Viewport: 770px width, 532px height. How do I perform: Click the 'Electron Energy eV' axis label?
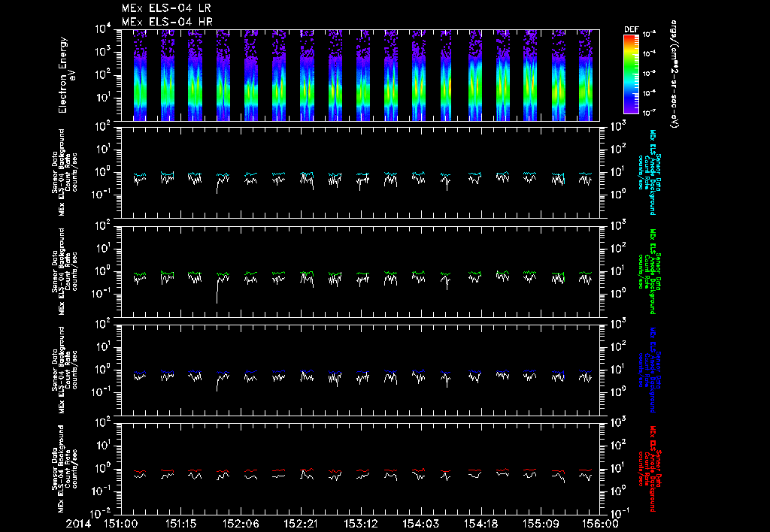65,75
